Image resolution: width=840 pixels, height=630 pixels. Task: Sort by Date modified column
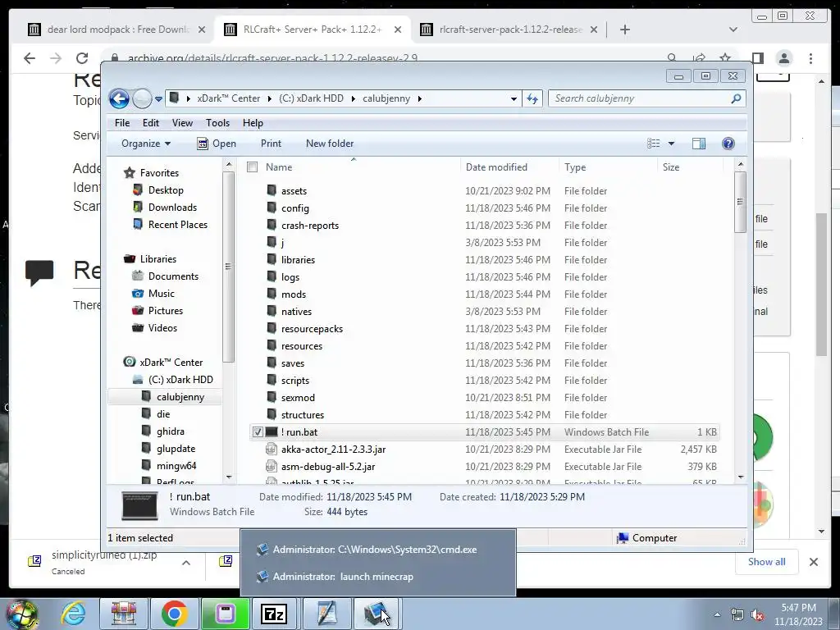[496, 167]
